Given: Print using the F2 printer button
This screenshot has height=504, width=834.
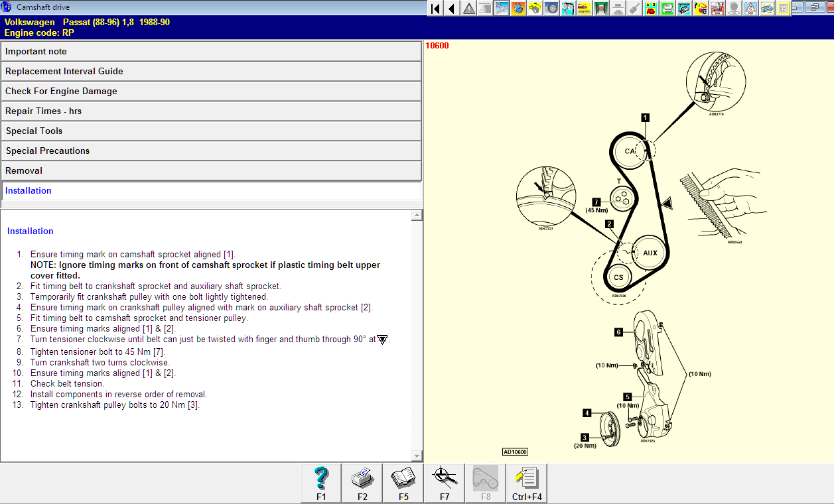Looking at the screenshot, I should [362, 483].
